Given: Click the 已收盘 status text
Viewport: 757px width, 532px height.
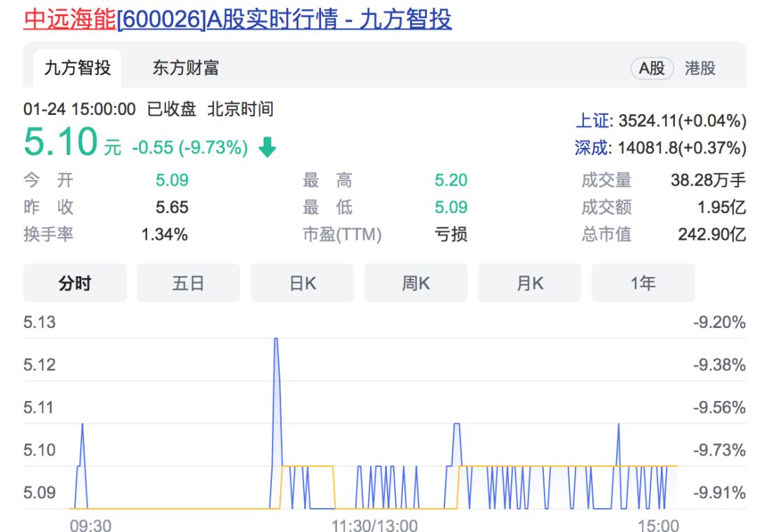Looking at the screenshot, I should (172, 109).
